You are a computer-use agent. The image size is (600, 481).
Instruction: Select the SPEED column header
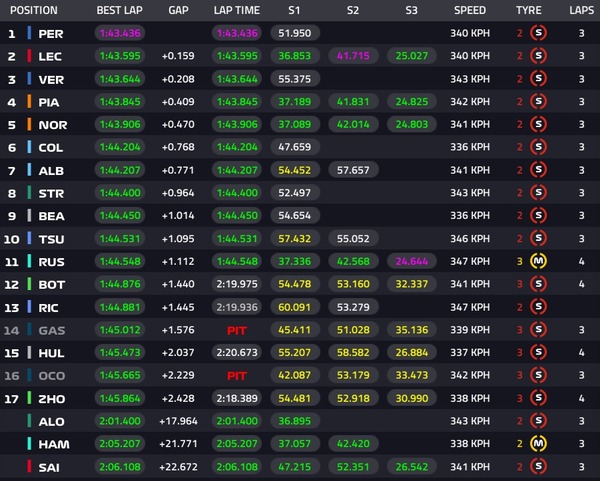pos(469,10)
